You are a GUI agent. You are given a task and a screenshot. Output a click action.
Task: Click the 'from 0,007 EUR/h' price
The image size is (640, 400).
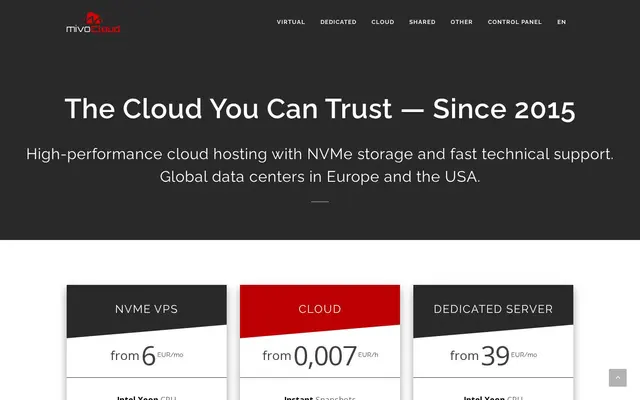320,356
